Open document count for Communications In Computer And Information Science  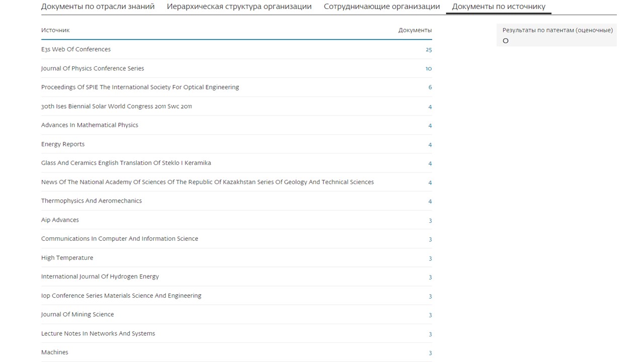[430, 239]
